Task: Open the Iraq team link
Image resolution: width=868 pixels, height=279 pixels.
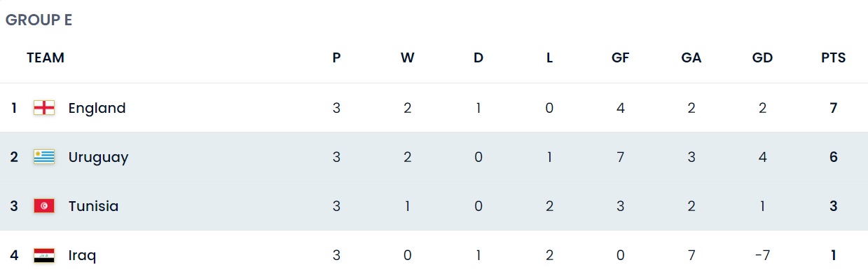Action: pyautogui.click(x=83, y=255)
